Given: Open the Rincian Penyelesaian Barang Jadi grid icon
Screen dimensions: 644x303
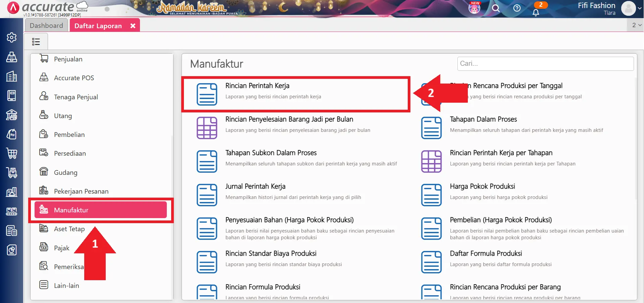Looking at the screenshot, I should (x=207, y=128).
